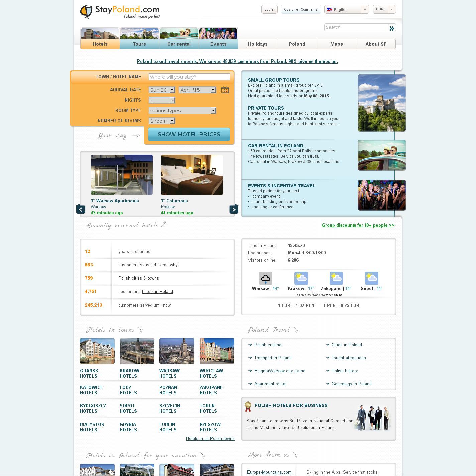
Task: Submit search with the double-arrow icon
Action: pos(392,28)
